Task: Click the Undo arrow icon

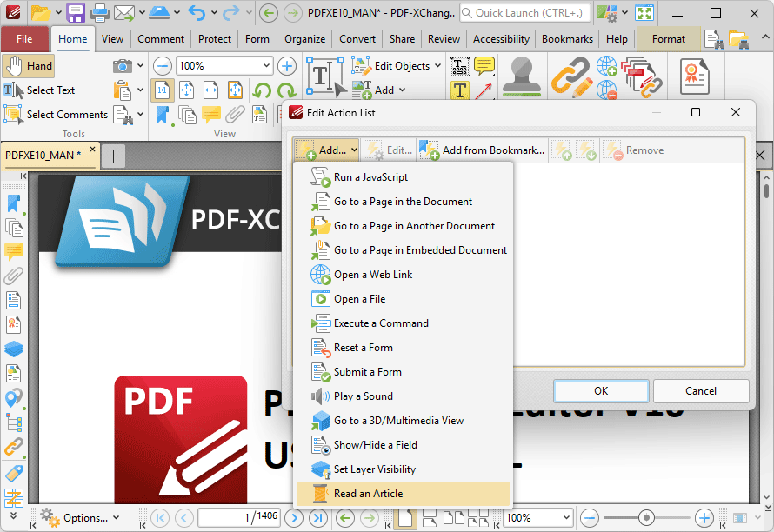Action: point(197,13)
